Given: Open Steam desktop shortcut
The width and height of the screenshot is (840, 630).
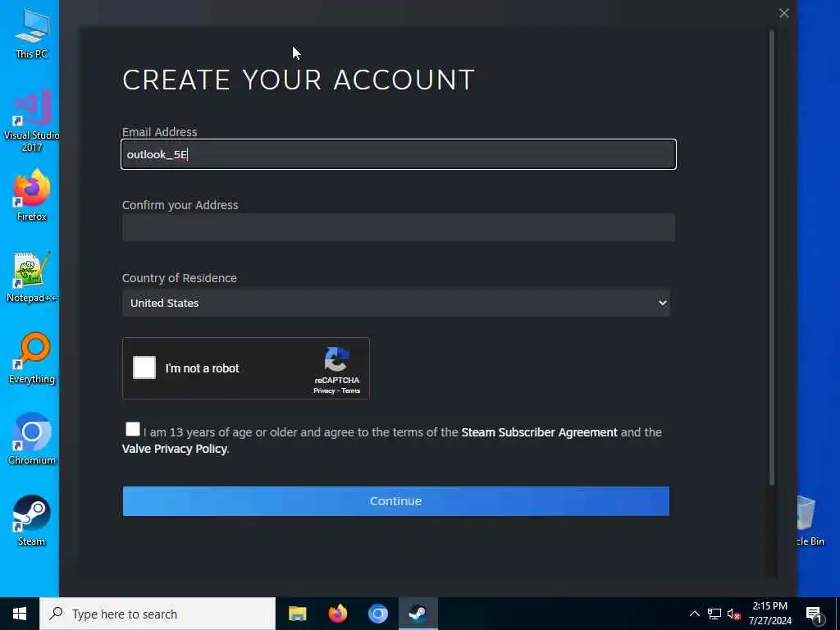Looking at the screenshot, I should point(32,519).
